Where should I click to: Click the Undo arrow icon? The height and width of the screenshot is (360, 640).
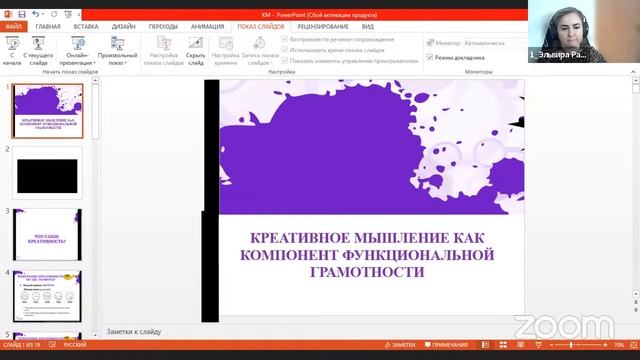(x=36, y=14)
